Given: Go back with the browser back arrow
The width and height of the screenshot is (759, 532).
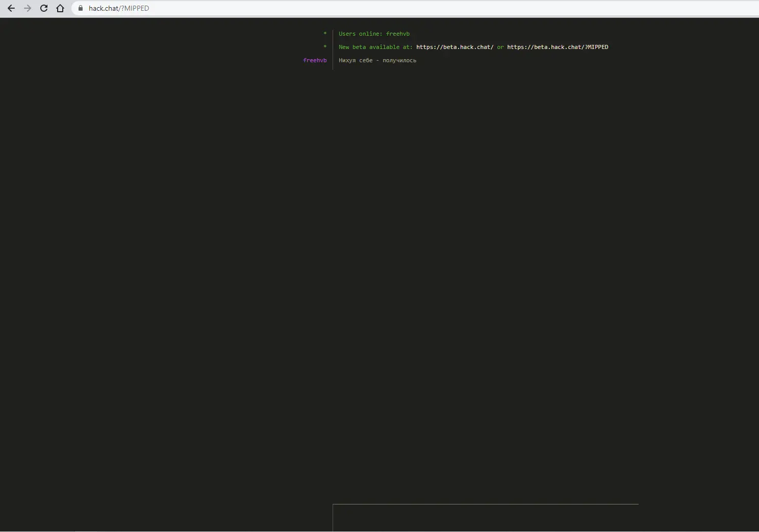Looking at the screenshot, I should coord(11,8).
